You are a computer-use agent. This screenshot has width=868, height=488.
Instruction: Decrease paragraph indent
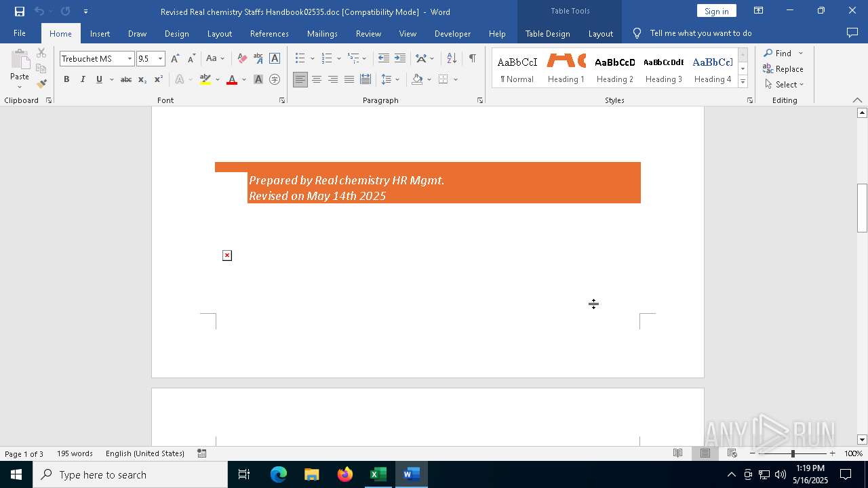tap(383, 58)
